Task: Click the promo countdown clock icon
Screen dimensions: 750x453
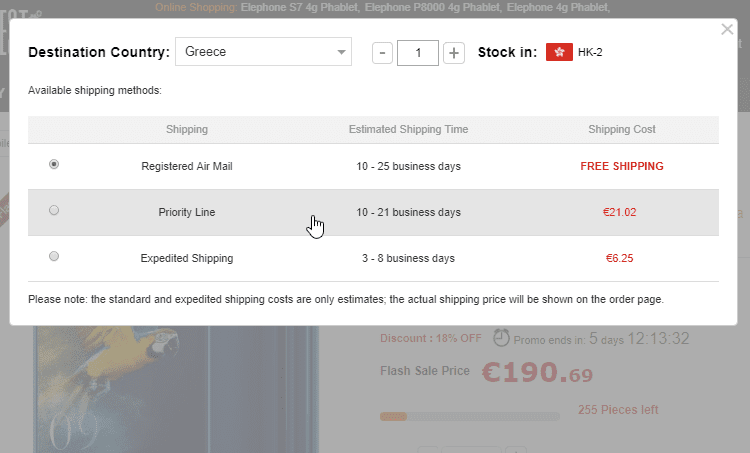Action: 502,337
